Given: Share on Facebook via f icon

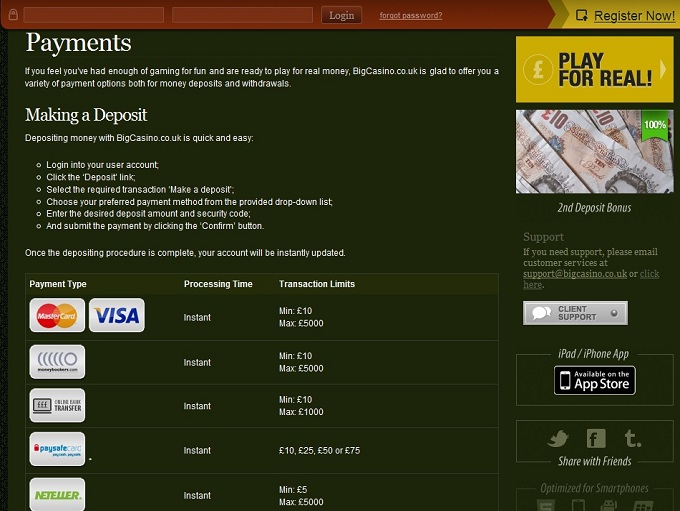Looking at the screenshot, I should [596, 439].
